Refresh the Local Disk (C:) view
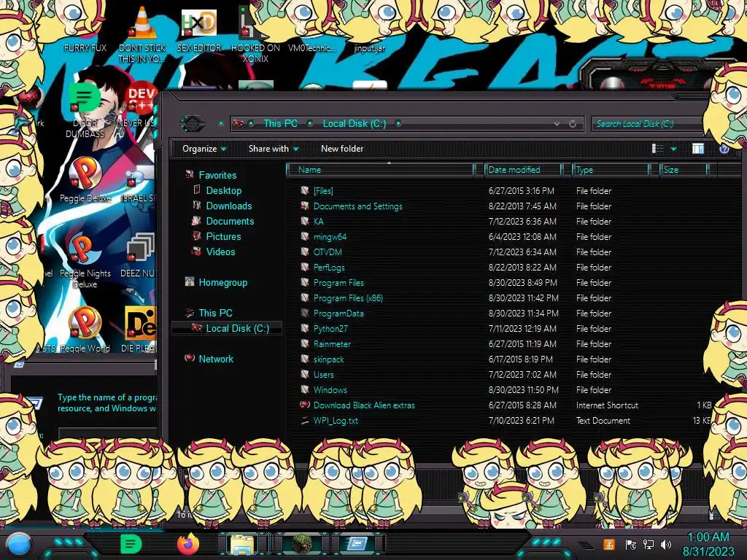Screen dimensions: 747x560 573,124
